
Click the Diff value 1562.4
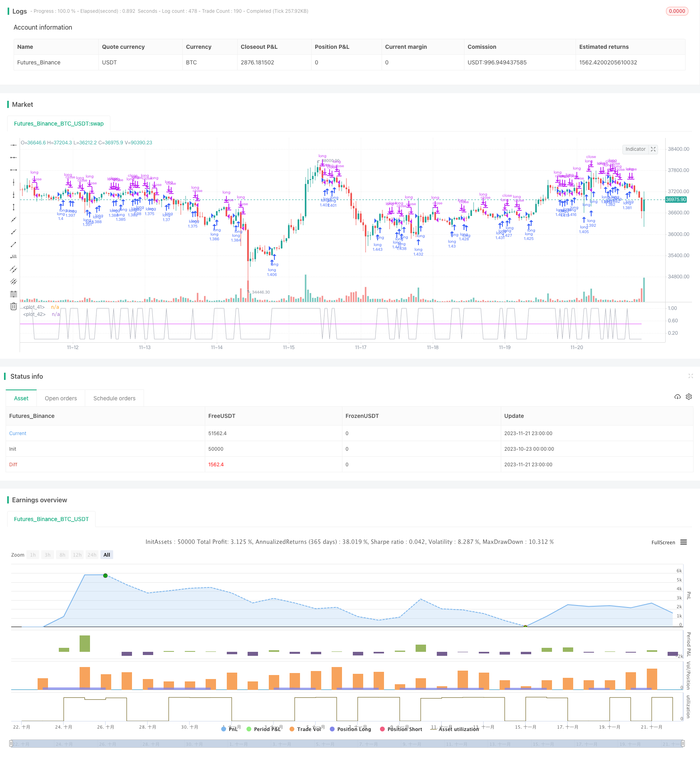click(216, 464)
